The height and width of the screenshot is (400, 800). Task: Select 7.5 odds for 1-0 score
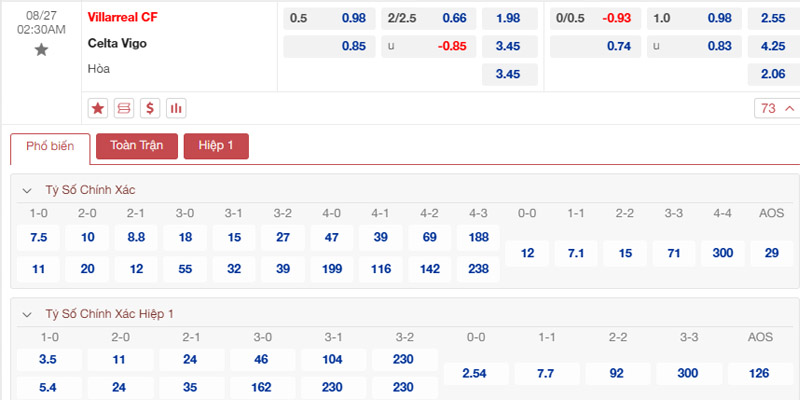point(39,237)
